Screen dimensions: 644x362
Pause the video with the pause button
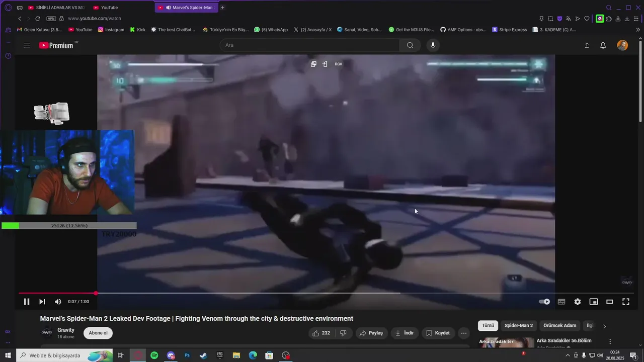coord(27,302)
